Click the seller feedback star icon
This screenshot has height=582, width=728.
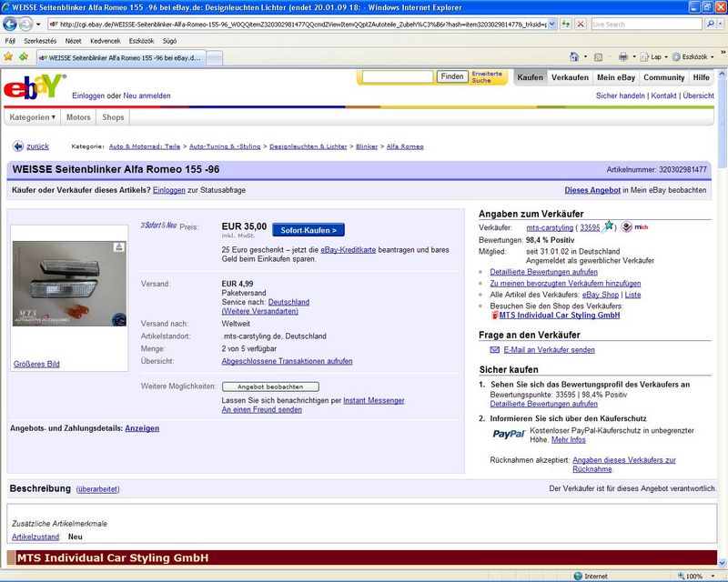coord(609,226)
